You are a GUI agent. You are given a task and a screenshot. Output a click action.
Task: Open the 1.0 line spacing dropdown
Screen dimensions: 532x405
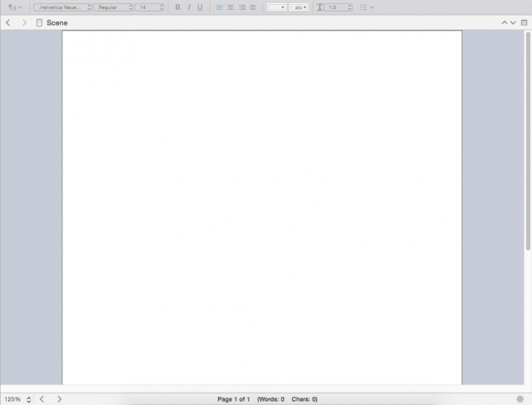click(x=338, y=7)
